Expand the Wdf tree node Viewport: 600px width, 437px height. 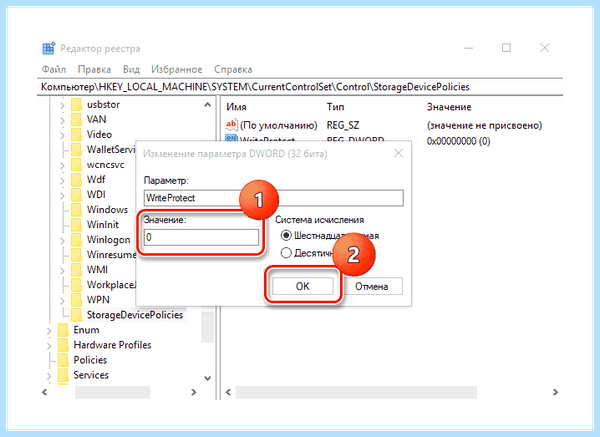62,180
